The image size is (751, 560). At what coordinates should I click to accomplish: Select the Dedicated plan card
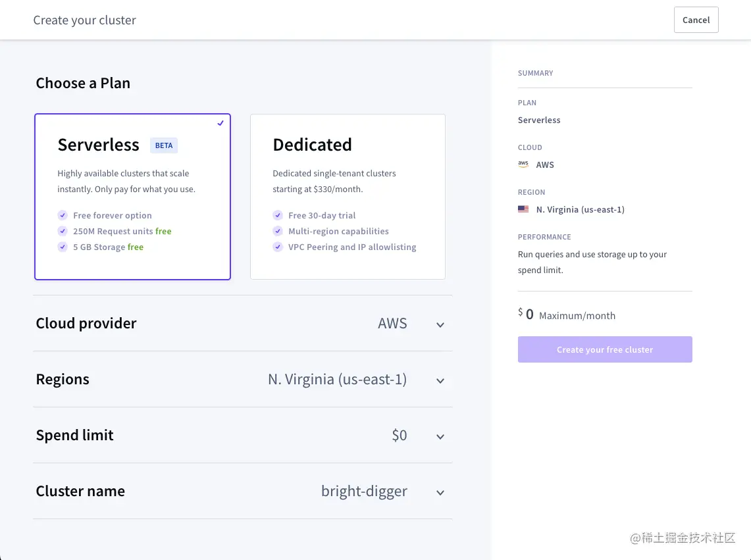pos(348,196)
